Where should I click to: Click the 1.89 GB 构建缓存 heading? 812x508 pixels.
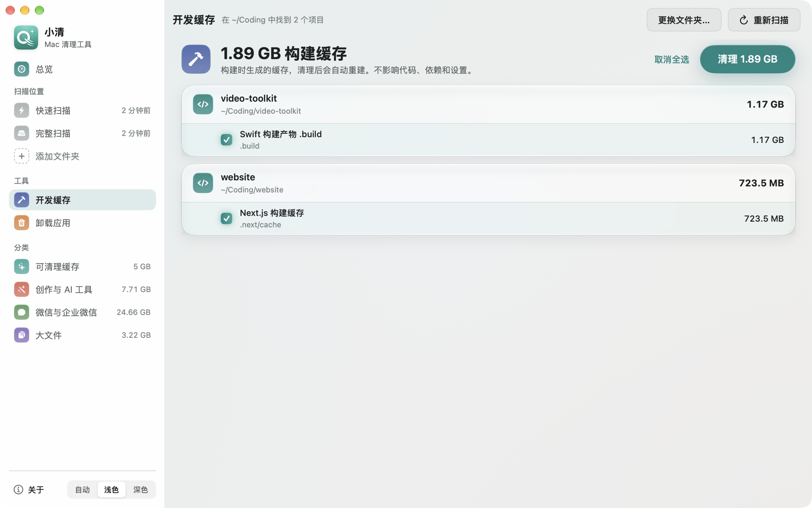click(x=284, y=54)
